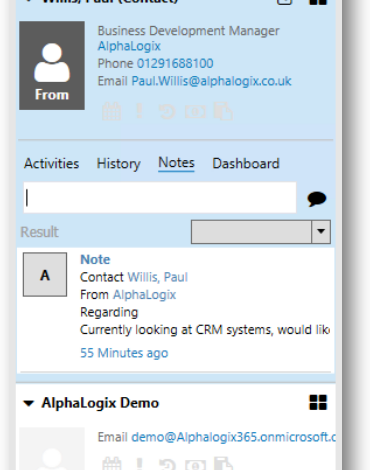This screenshot has width=370, height=470.
Task: Click the history clock icon under Paul Willis
Action: (x=167, y=112)
